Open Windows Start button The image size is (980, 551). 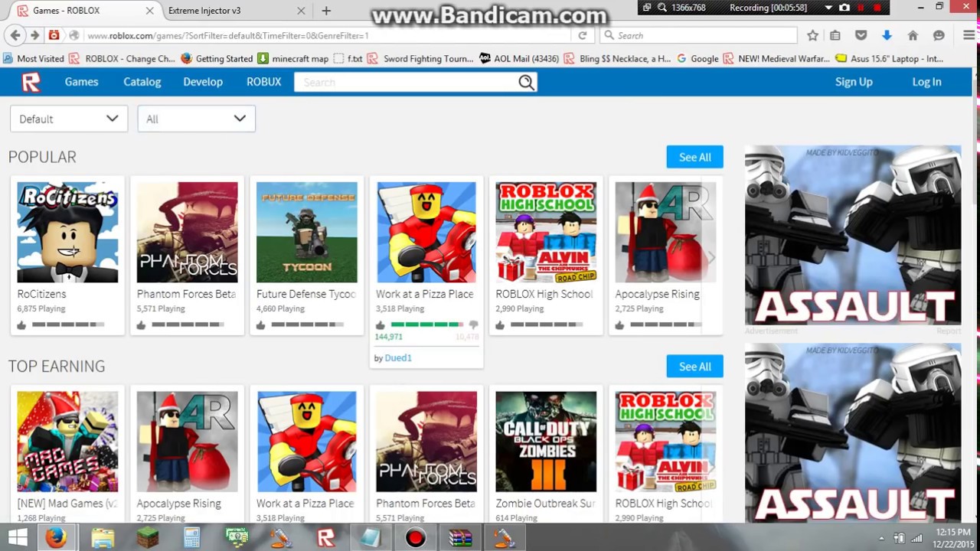17,538
